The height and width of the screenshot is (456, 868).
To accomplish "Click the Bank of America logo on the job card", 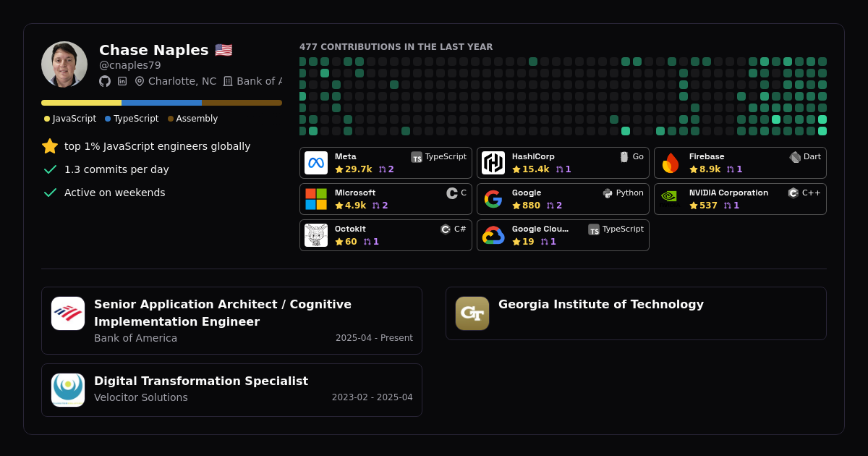I will coord(67,313).
